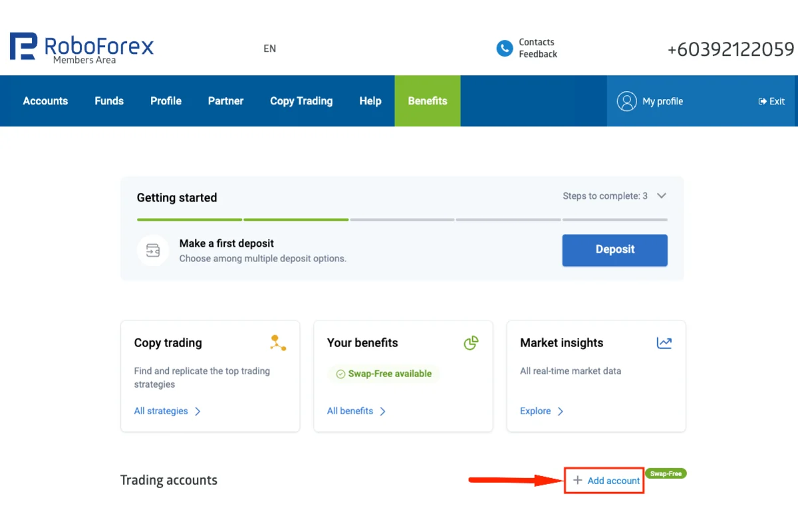Collapse the Getting started steps chevron
This screenshot has width=798, height=532.
click(661, 196)
